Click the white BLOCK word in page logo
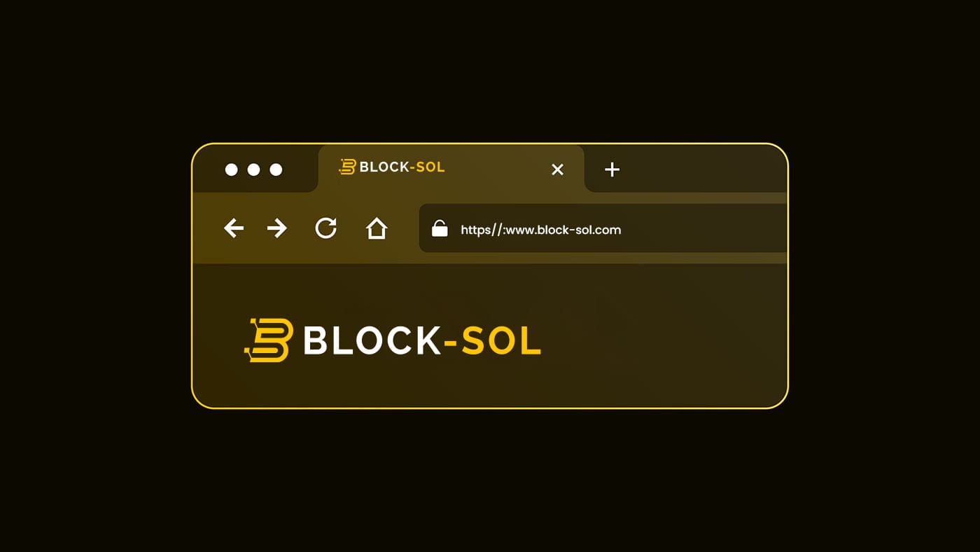Viewport: 980px width, 552px height. (x=372, y=341)
